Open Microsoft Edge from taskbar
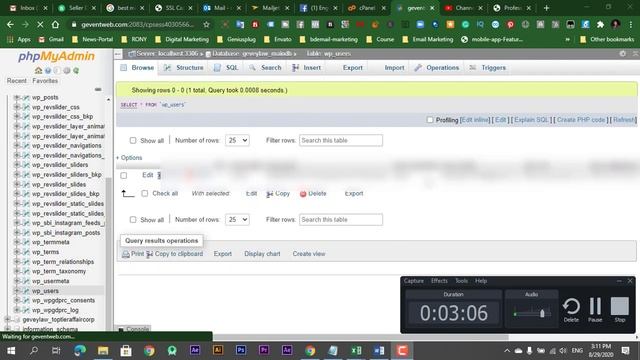The width and height of the screenshot is (640, 360). tap(80, 351)
